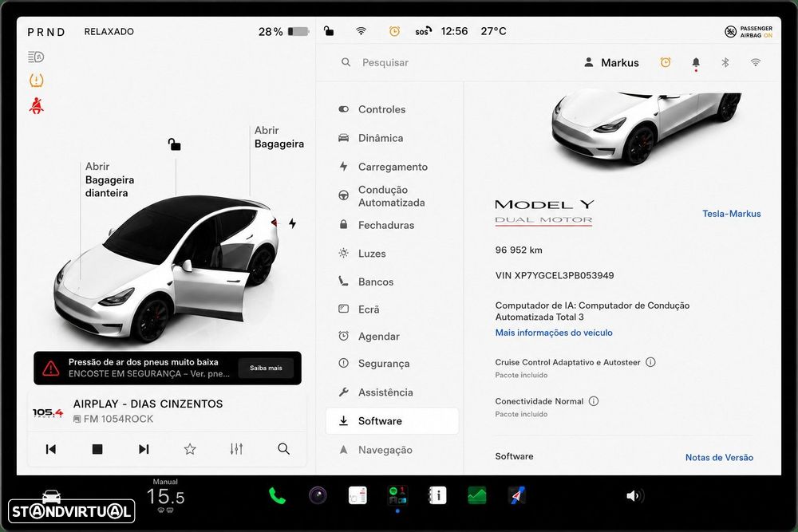Tap the status bar Wi-Fi icon
This screenshot has height=532, width=798.
tap(361, 31)
